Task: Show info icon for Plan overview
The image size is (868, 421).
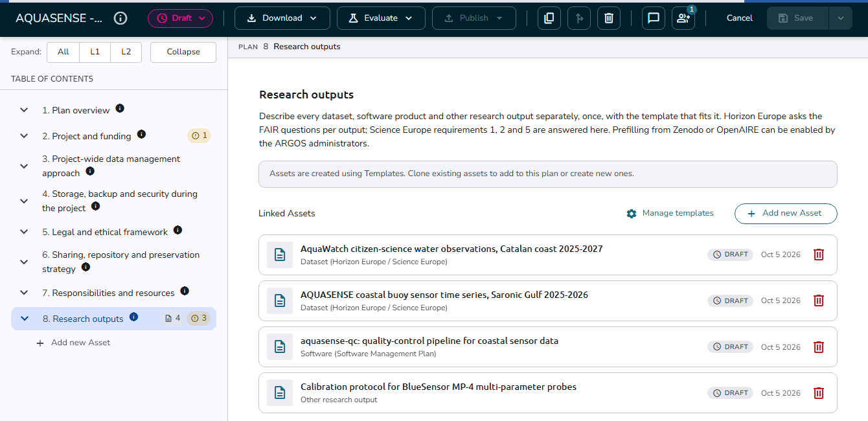Action: click(120, 108)
